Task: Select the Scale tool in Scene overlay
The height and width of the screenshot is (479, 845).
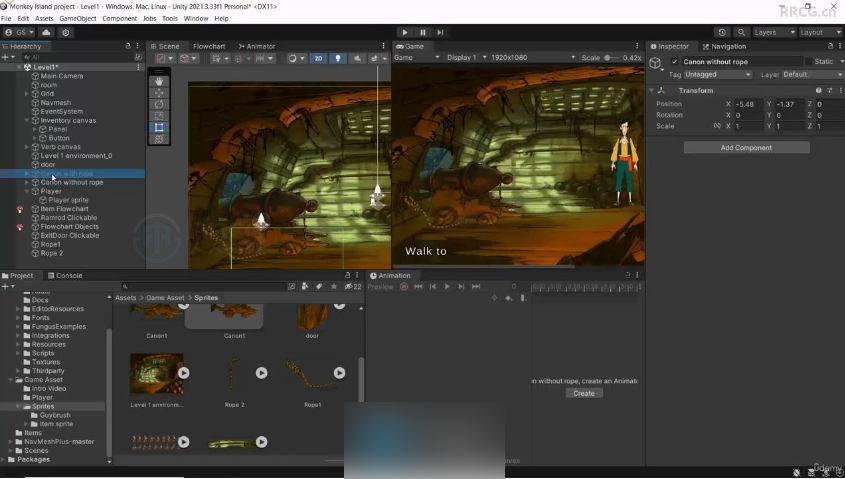Action: pos(159,116)
